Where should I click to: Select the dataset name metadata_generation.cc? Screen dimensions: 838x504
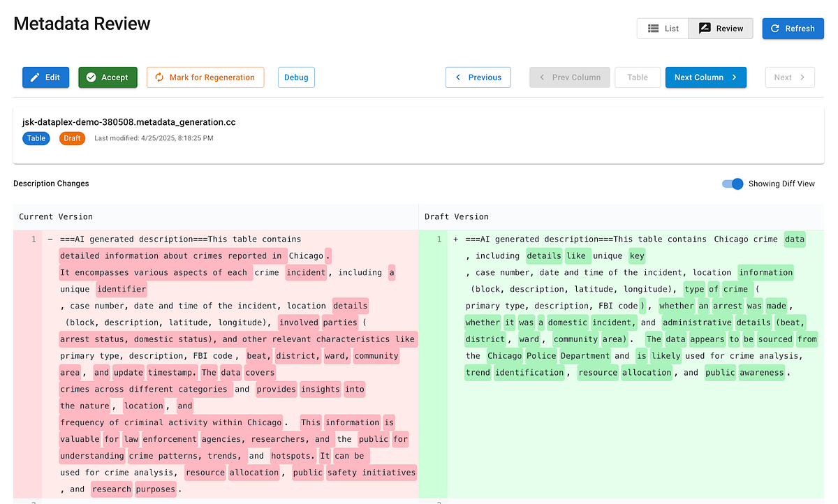point(130,121)
